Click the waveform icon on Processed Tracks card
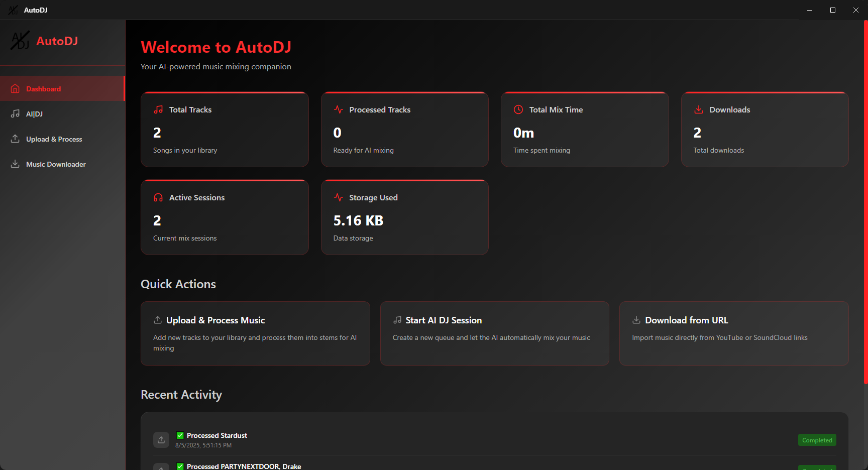The image size is (868, 470). pyautogui.click(x=338, y=109)
